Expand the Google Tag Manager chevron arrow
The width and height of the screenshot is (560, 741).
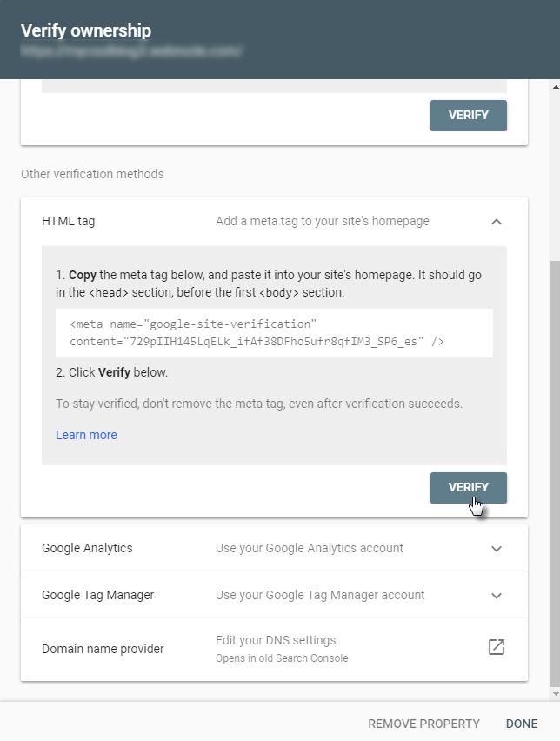497,596
